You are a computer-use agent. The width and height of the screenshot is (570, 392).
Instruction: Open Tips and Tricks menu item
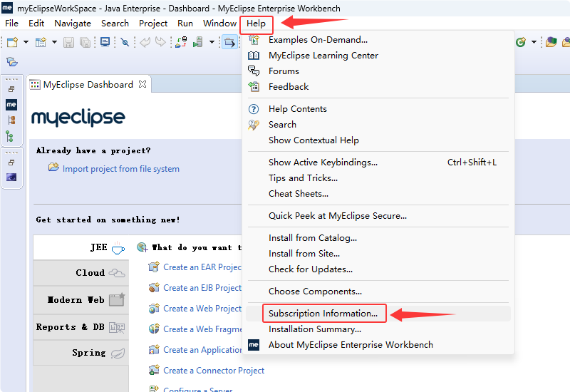pyautogui.click(x=378, y=177)
